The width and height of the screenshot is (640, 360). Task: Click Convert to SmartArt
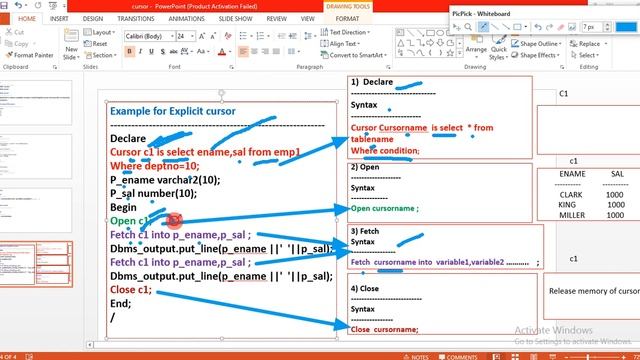[354, 55]
